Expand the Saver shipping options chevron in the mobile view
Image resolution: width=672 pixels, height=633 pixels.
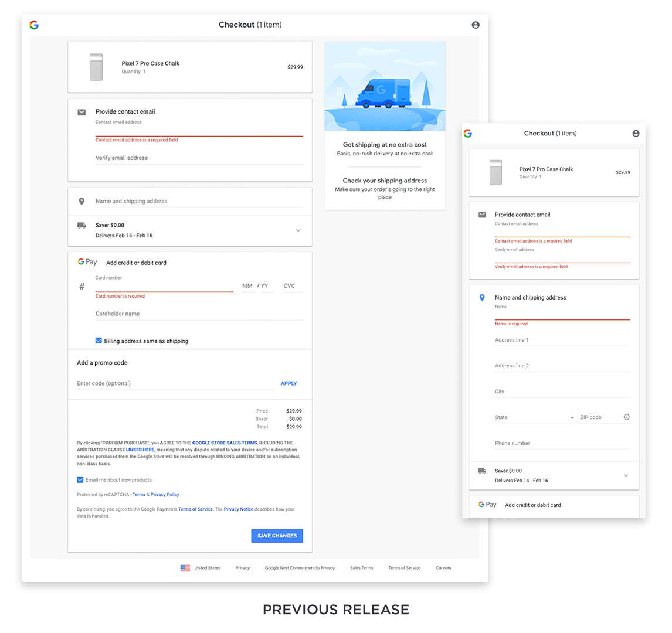point(626,475)
